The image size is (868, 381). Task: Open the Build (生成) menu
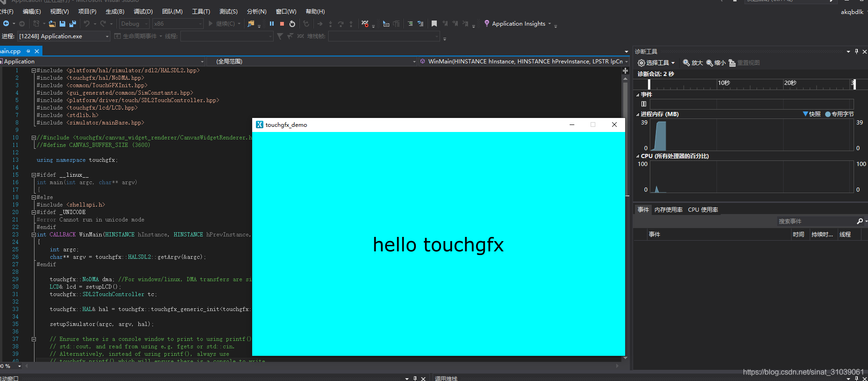(115, 11)
